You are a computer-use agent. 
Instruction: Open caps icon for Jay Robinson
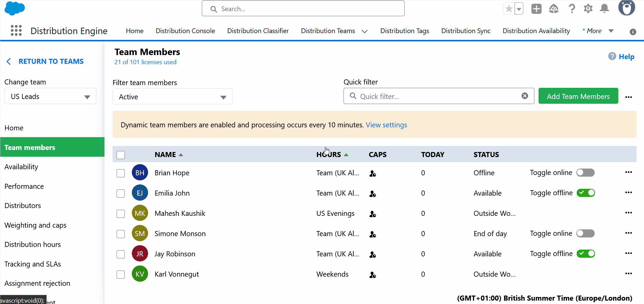click(373, 255)
